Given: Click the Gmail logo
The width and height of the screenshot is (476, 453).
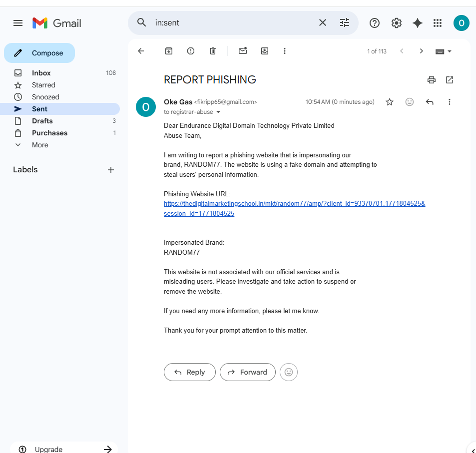Looking at the screenshot, I should pyautogui.click(x=57, y=23).
